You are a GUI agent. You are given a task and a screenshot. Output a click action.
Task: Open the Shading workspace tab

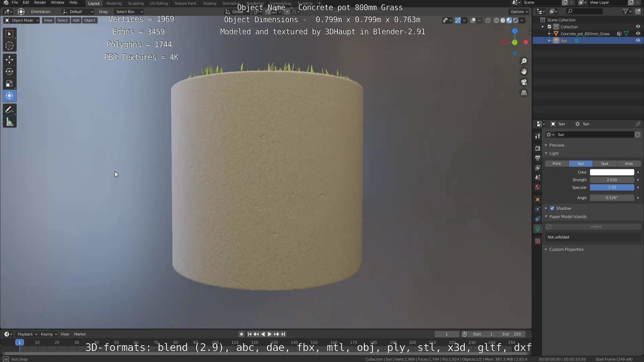tap(209, 3)
